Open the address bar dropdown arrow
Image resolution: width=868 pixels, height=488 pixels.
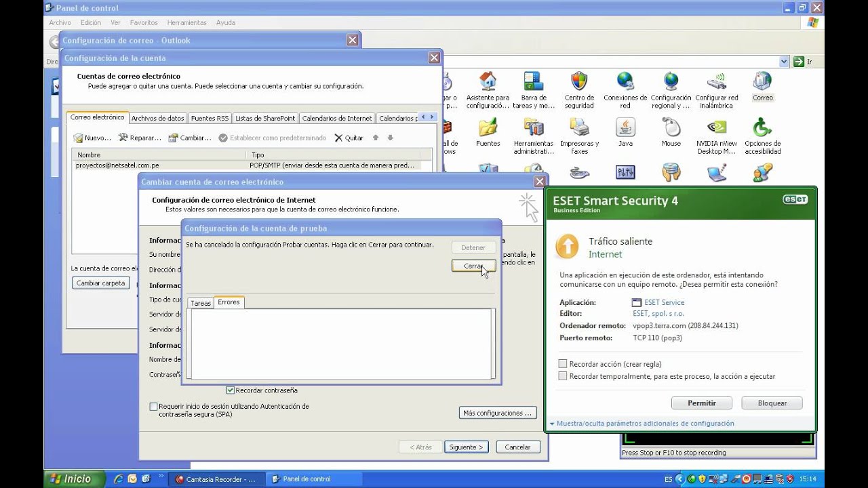coord(785,62)
